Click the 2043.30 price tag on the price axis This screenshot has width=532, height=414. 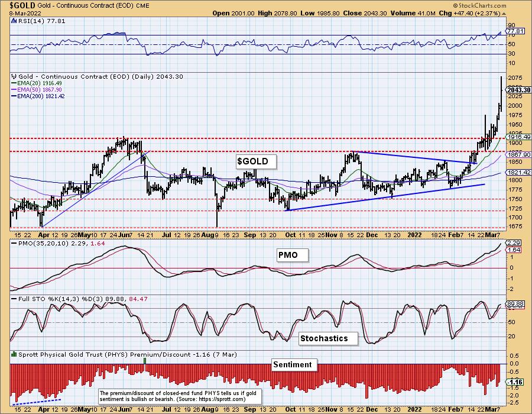518,90
